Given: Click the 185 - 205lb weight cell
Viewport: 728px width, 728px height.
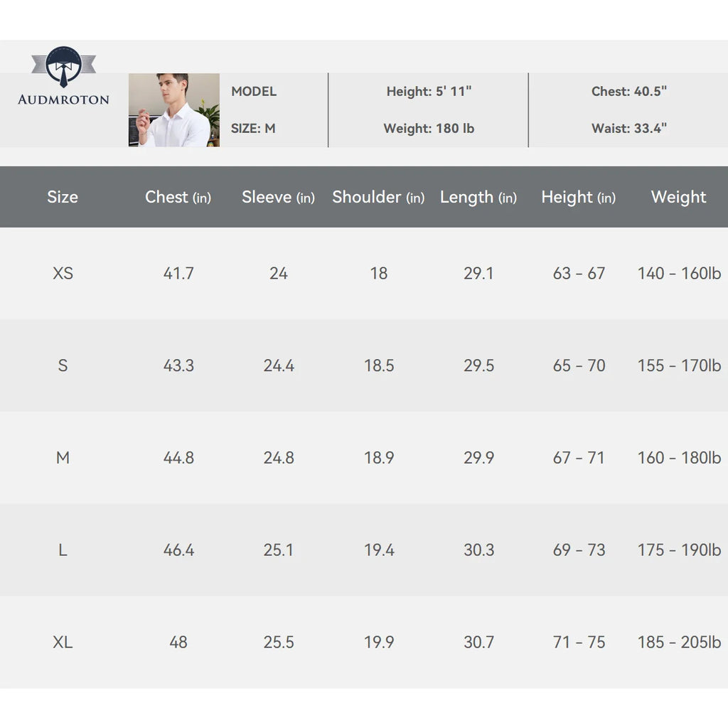Looking at the screenshot, I should pyautogui.click(x=679, y=642).
